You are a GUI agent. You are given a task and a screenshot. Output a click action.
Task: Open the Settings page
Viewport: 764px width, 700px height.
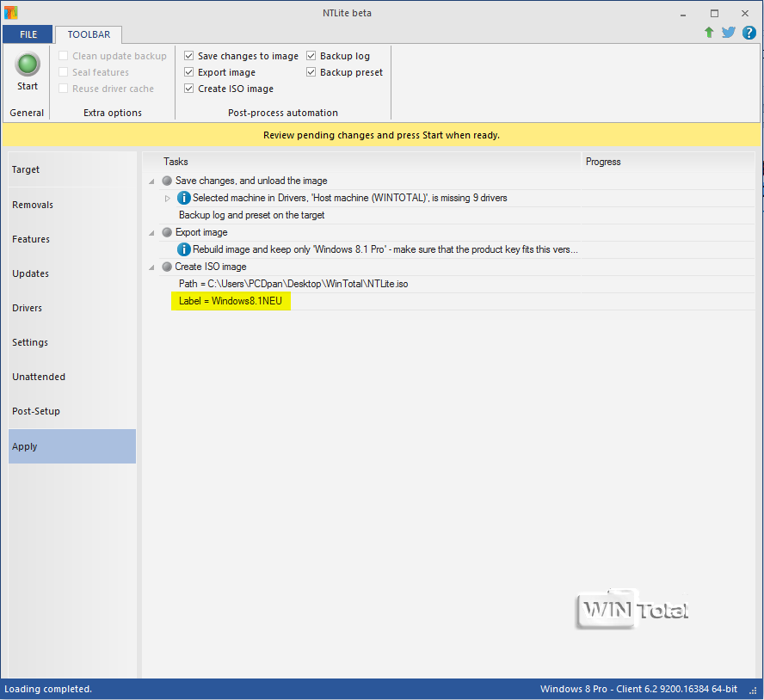[72, 342]
